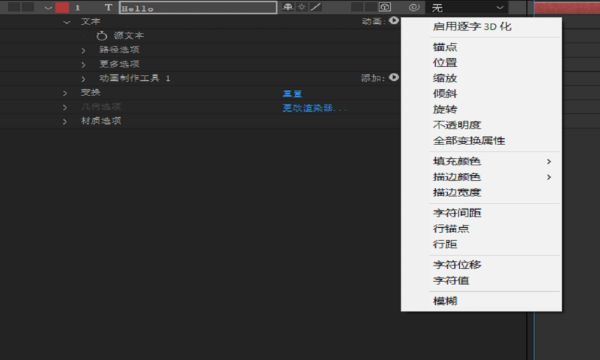The image size is (600, 360).
Task: Toggle video visibility box for Hello layer
Action: (x=14, y=7)
